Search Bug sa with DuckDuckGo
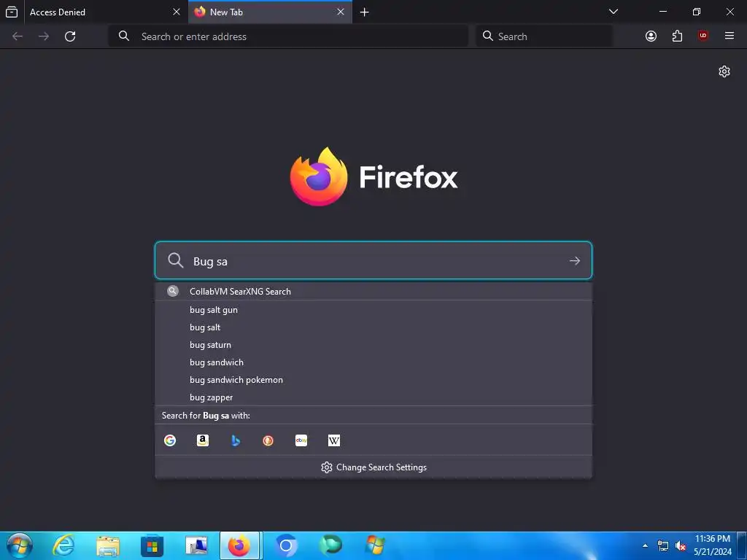The height and width of the screenshot is (560, 747). coord(268,440)
